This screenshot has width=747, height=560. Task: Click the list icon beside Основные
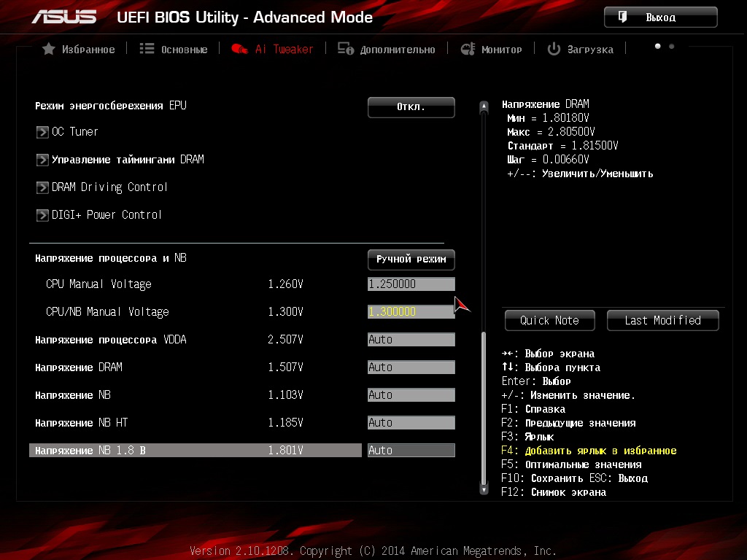[x=147, y=49]
